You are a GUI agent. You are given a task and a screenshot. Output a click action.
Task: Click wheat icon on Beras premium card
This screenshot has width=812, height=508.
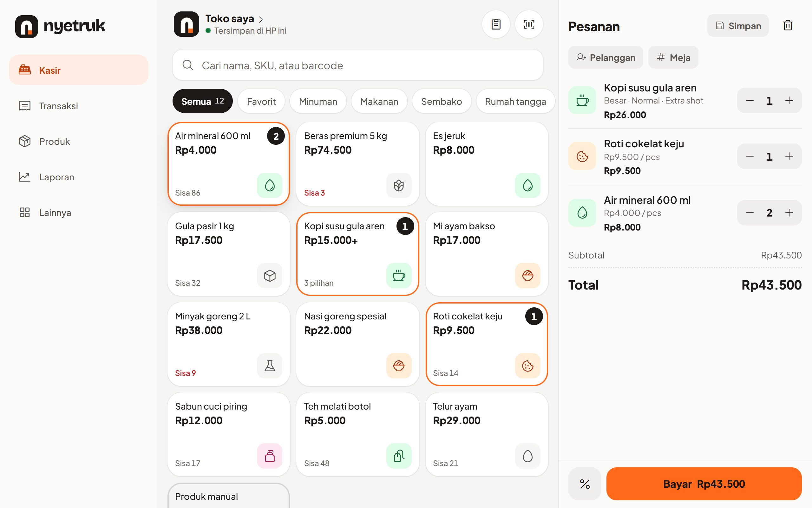coord(399,185)
